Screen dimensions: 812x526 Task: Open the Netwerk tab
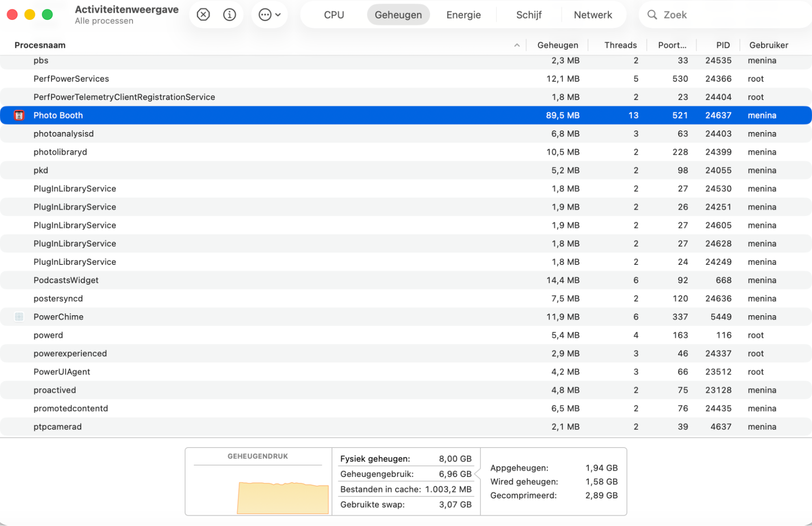593,15
